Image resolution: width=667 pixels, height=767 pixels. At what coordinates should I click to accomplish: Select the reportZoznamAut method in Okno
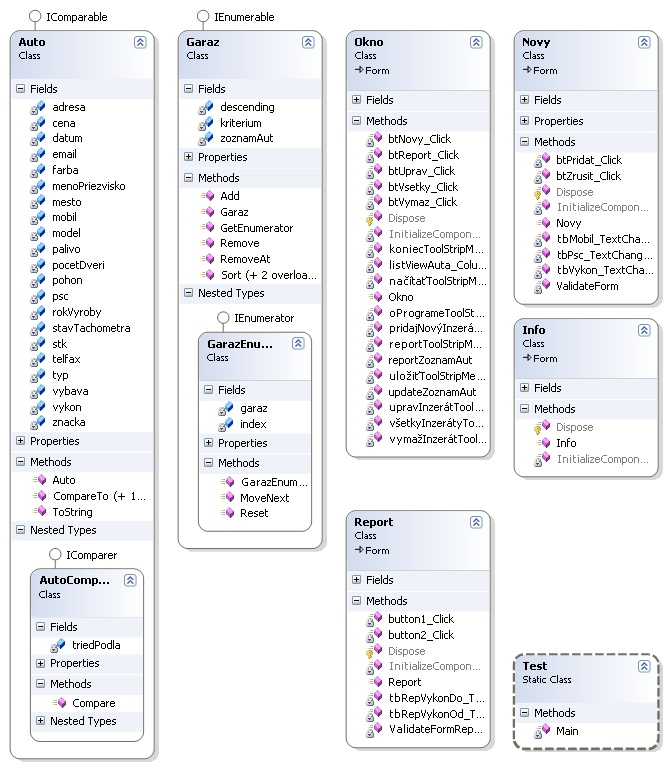pos(430,360)
